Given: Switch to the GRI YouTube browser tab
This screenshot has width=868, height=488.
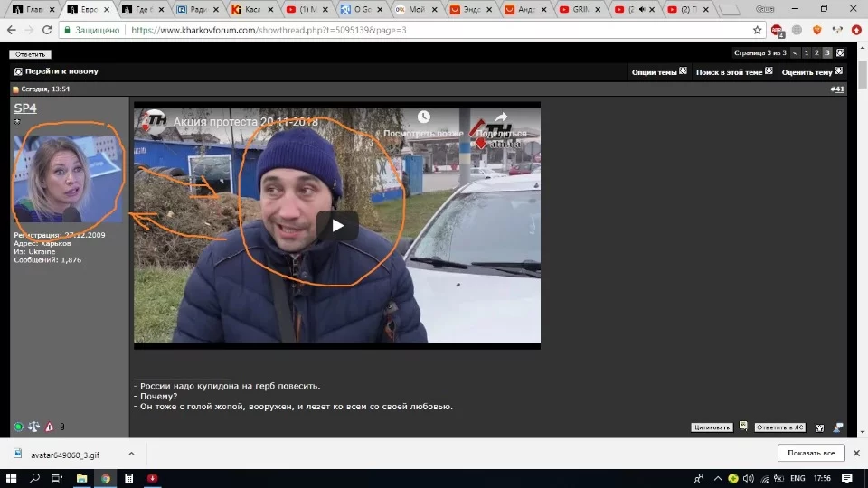Looking at the screenshot, I should click(x=580, y=9).
